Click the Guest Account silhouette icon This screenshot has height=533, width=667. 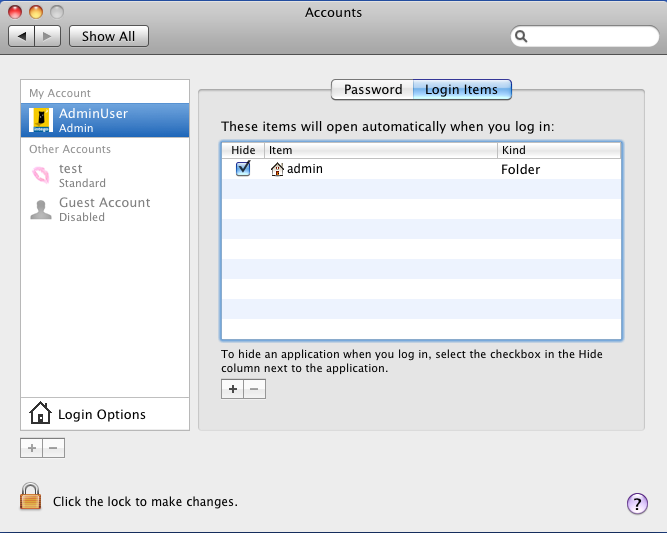41,209
